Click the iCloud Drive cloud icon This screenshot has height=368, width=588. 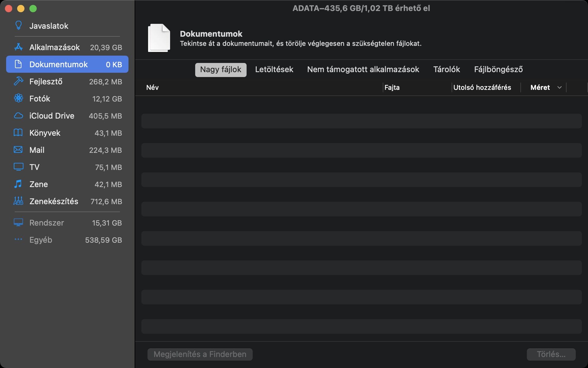pyautogui.click(x=18, y=116)
